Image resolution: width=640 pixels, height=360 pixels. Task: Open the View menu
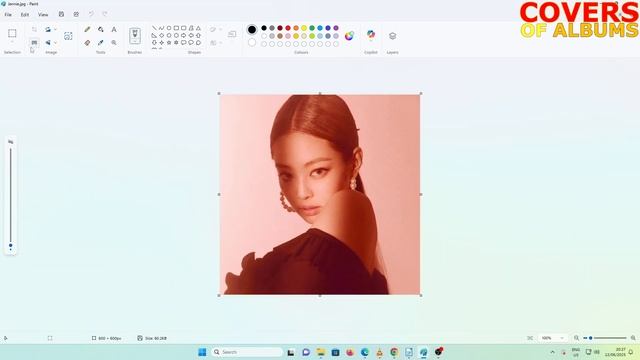click(43, 14)
